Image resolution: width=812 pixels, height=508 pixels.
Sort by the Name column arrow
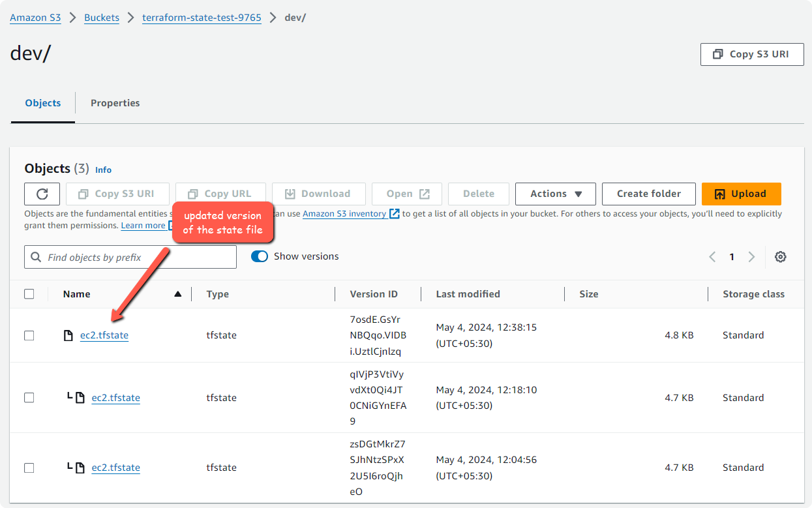click(177, 293)
